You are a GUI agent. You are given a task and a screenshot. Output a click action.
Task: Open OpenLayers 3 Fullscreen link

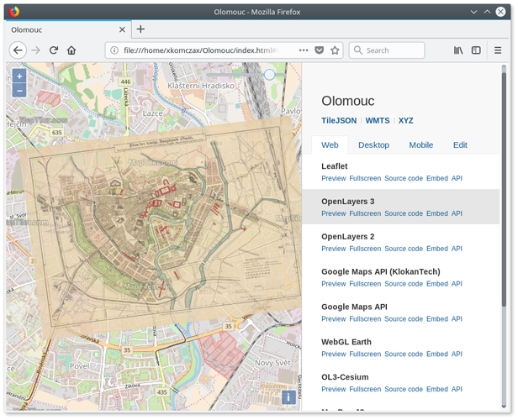click(x=365, y=213)
